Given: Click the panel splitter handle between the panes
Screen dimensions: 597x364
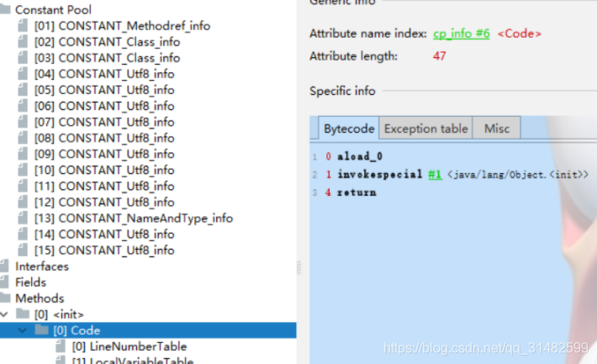Looking at the screenshot, I should coord(298,266).
